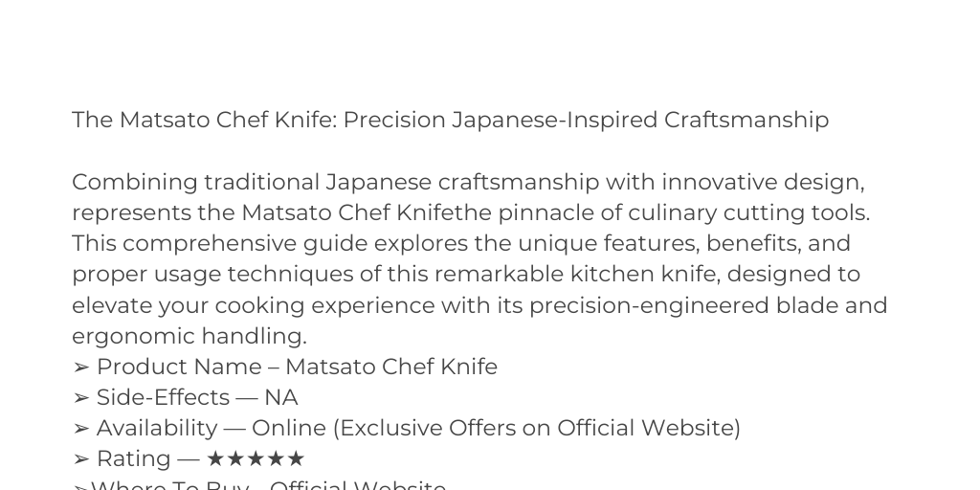
Task: Click "NA" after Side-Effects
Action: tap(281, 397)
